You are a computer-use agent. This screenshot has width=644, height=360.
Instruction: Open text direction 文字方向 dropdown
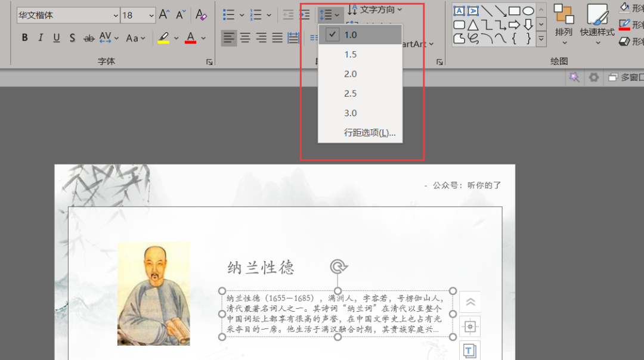click(374, 10)
